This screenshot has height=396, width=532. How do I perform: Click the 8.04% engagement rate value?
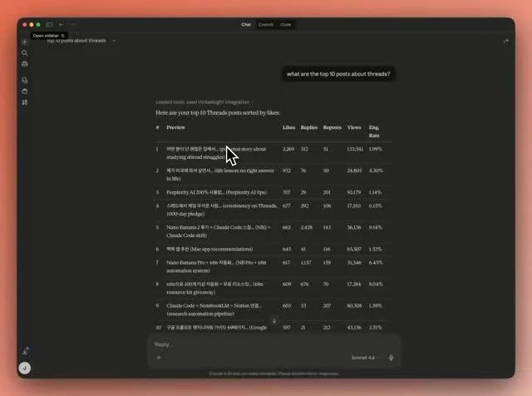[376, 284]
